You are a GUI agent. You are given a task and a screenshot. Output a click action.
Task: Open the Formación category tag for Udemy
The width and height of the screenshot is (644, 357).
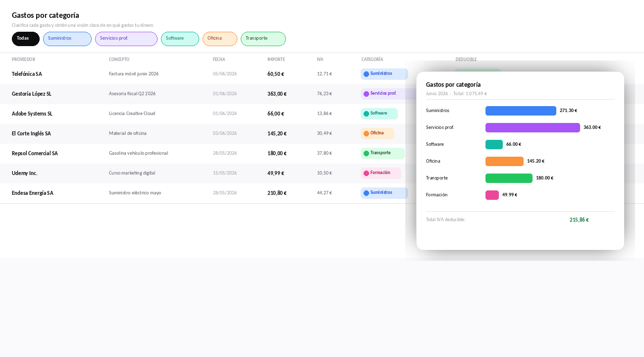tap(381, 173)
